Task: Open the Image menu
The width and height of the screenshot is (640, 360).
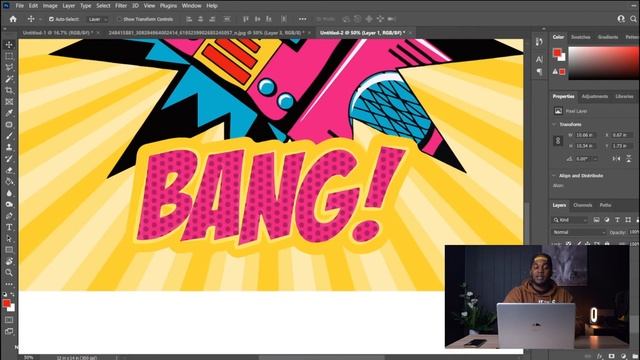Action: point(50,6)
